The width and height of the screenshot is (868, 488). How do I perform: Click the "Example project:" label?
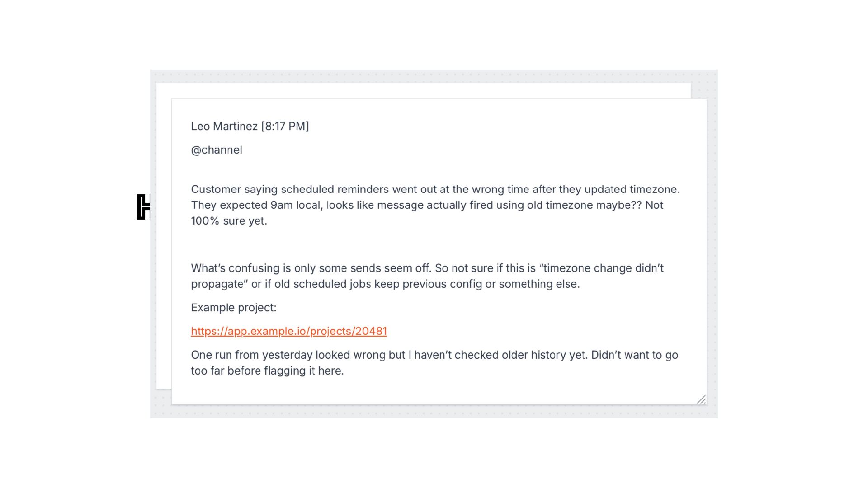233,308
